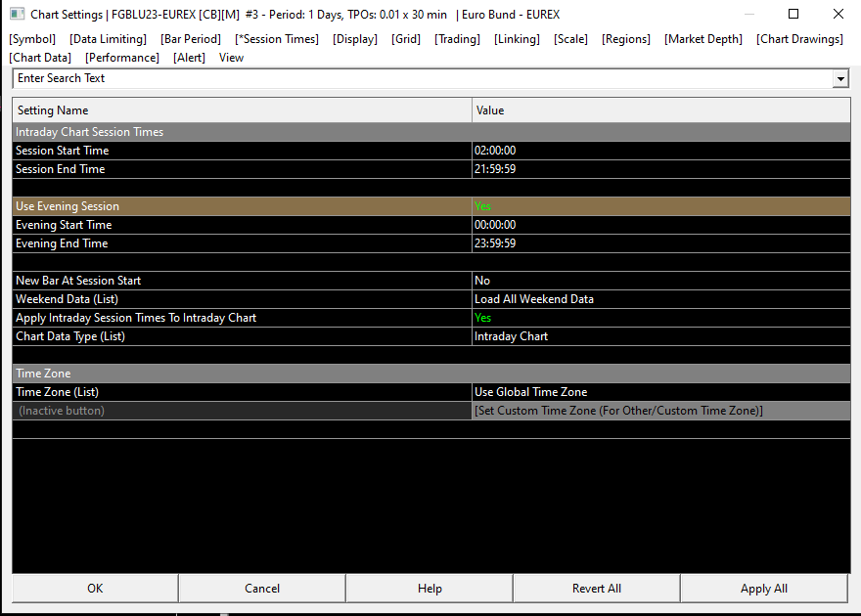Click the app icon in title bar

(17, 15)
